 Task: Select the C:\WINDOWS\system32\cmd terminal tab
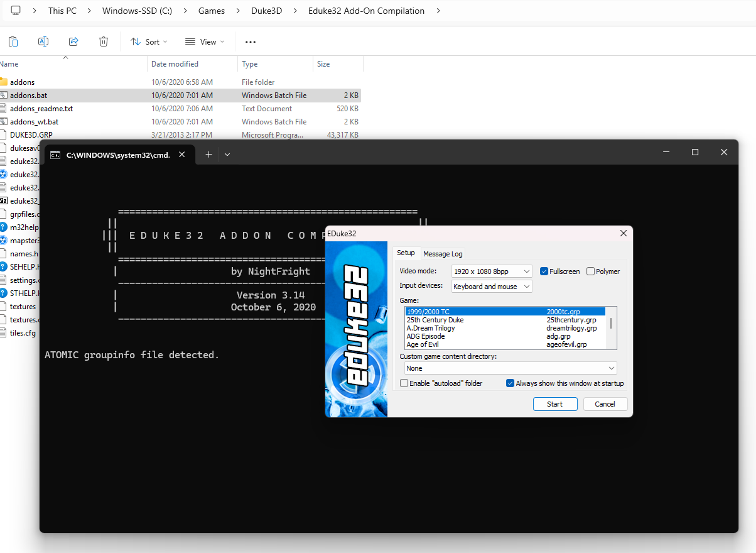click(x=119, y=155)
